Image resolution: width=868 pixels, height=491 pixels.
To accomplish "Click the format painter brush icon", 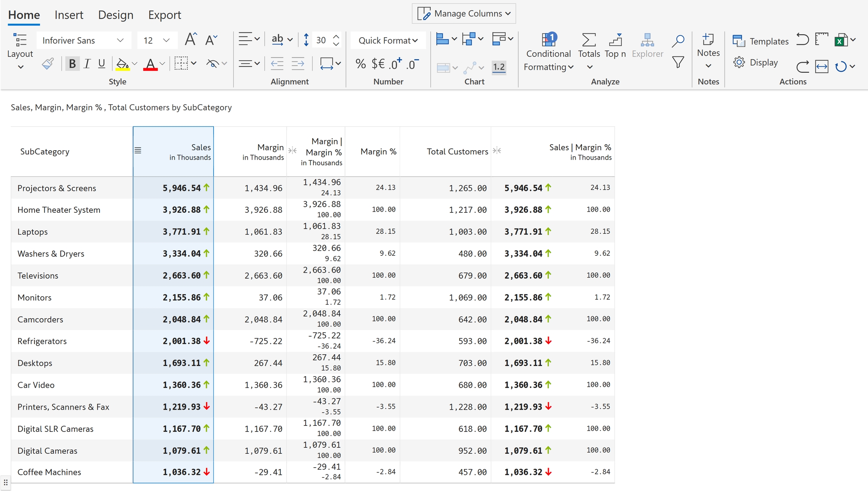I will pos(48,64).
